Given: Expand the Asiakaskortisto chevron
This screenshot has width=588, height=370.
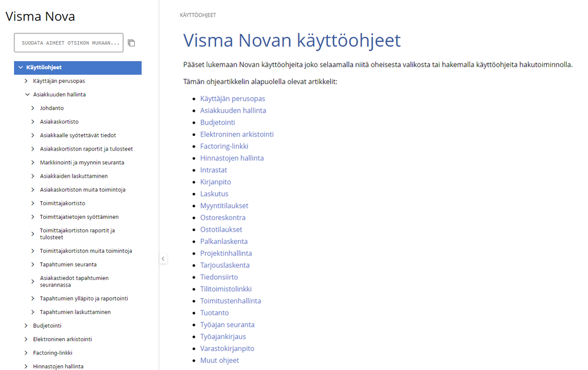Looking at the screenshot, I should click(32, 121).
